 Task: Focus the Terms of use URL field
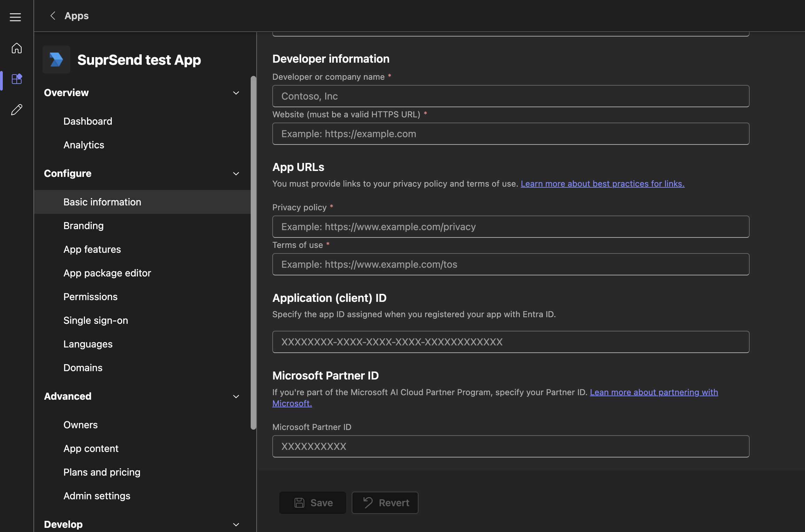pyautogui.click(x=510, y=264)
